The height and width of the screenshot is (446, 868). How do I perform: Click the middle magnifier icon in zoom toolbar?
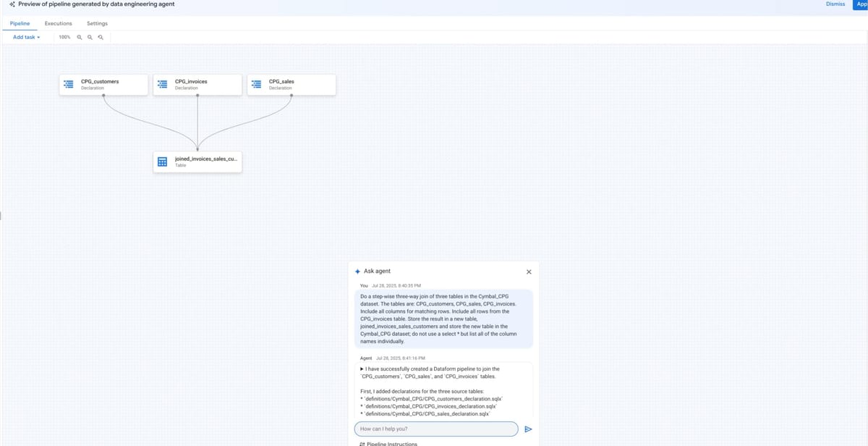coord(90,37)
